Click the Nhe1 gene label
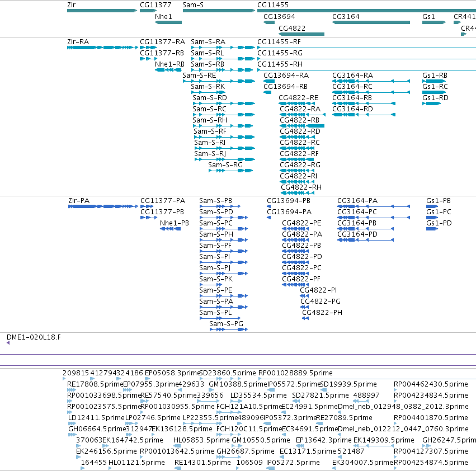The width and height of the screenshot is (476, 471). 163,17
